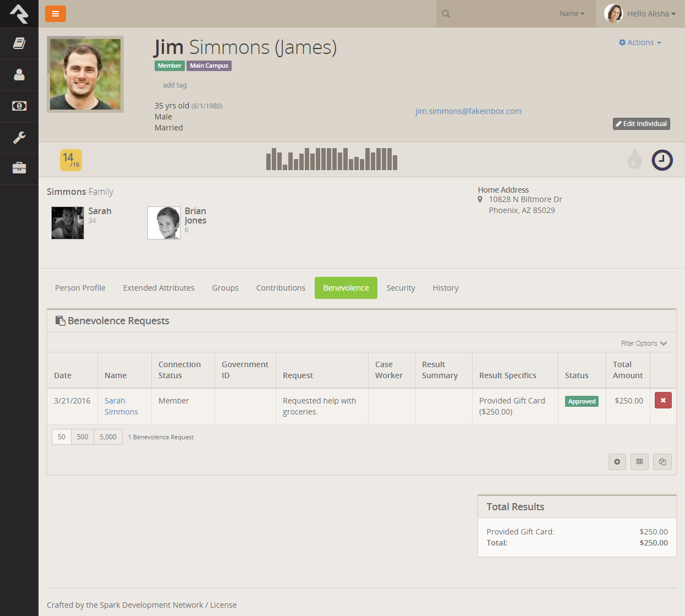Switch to the Contributions tab

(x=281, y=288)
